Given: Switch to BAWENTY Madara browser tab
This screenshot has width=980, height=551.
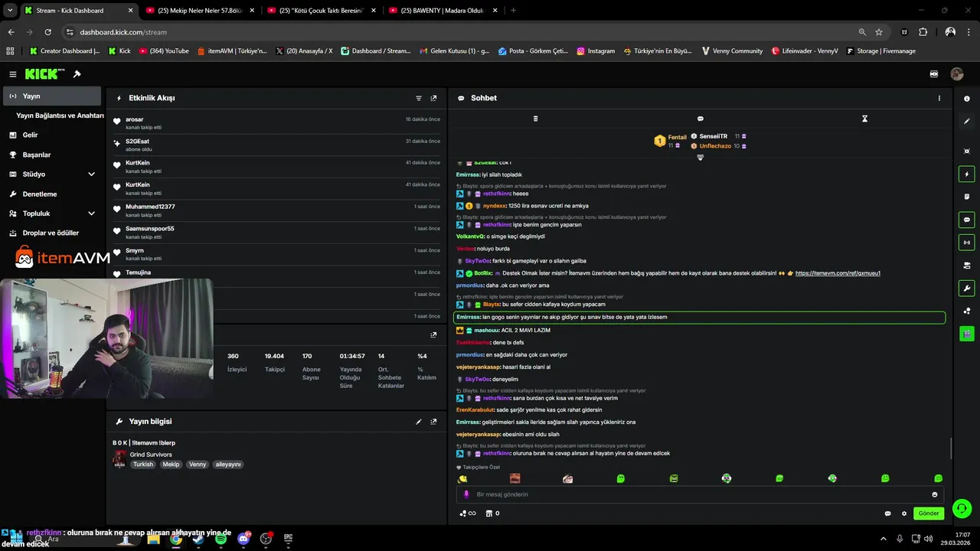Looking at the screenshot, I should click(443, 11).
